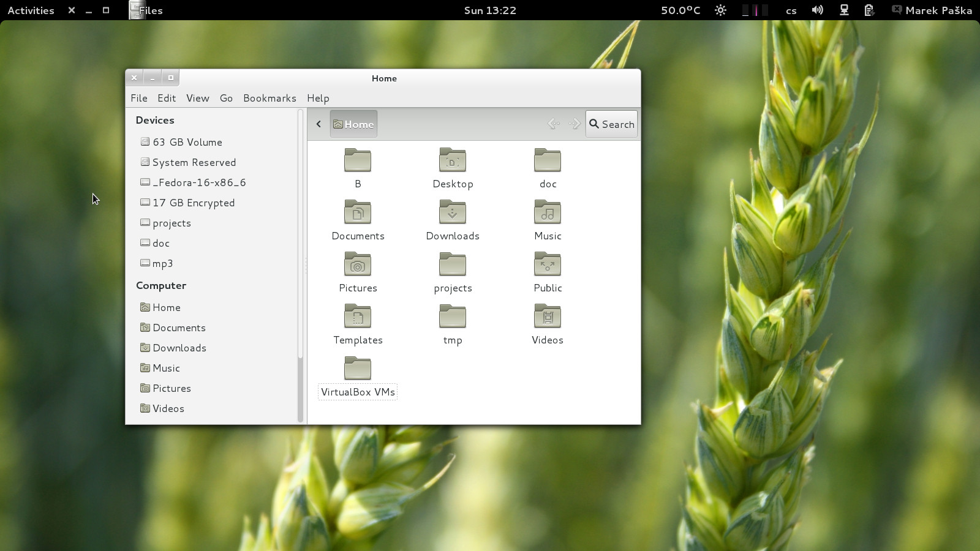Open the Desktop folder icon

click(x=453, y=160)
